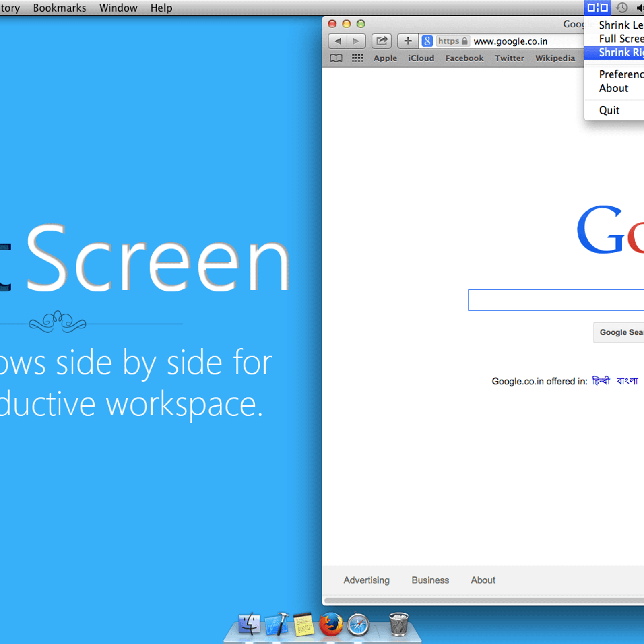Click the plus button to add bookmark
The image size is (644, 644).
408,41
